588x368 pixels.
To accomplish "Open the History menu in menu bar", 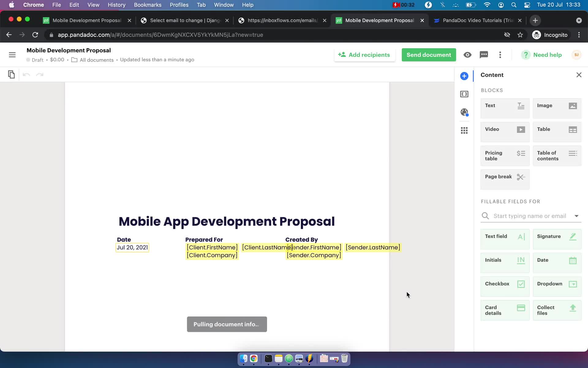I will [x=116, y=5].
